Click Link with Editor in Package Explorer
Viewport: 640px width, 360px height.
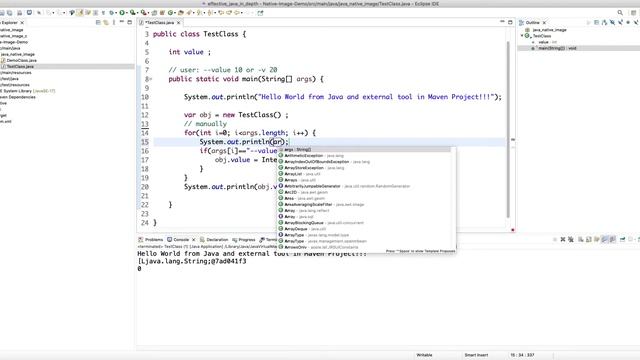click(x=106, y=22)
